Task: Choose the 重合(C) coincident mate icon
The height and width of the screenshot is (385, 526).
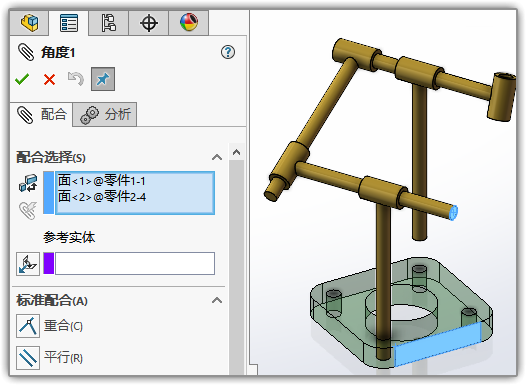Action: tap(28, 326)
